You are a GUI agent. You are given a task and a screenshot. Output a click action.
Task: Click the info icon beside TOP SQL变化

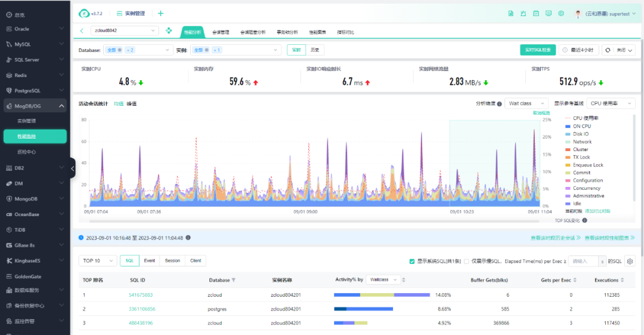[584, 220]
